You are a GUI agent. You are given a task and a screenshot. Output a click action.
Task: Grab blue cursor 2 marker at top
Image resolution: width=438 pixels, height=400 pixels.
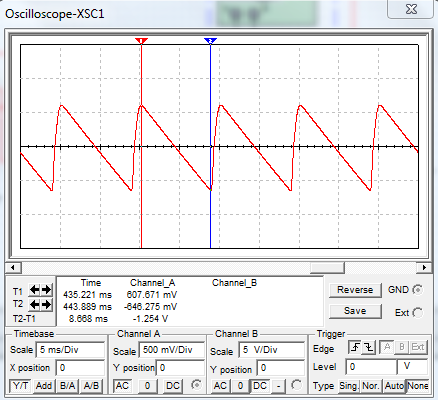coord(210,41)
